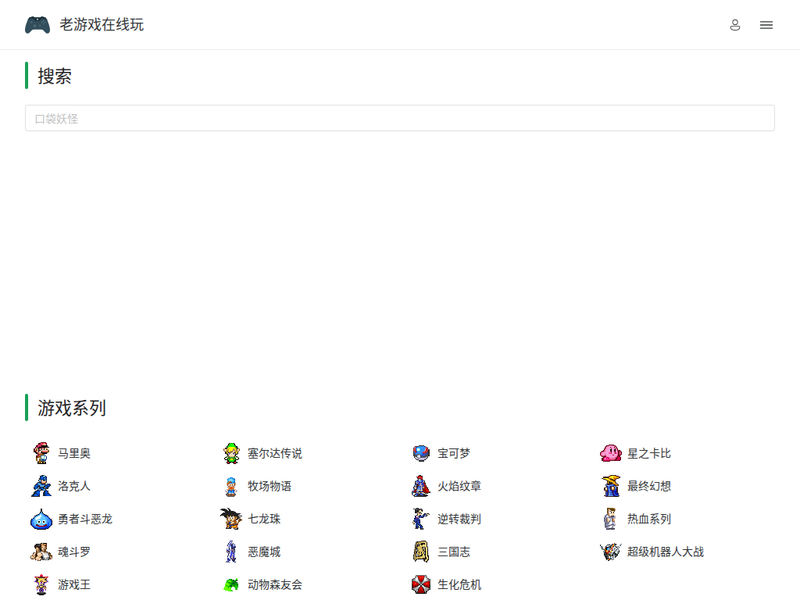
Task: Open the 最终幻想 series link
Action: pos(649,486)
